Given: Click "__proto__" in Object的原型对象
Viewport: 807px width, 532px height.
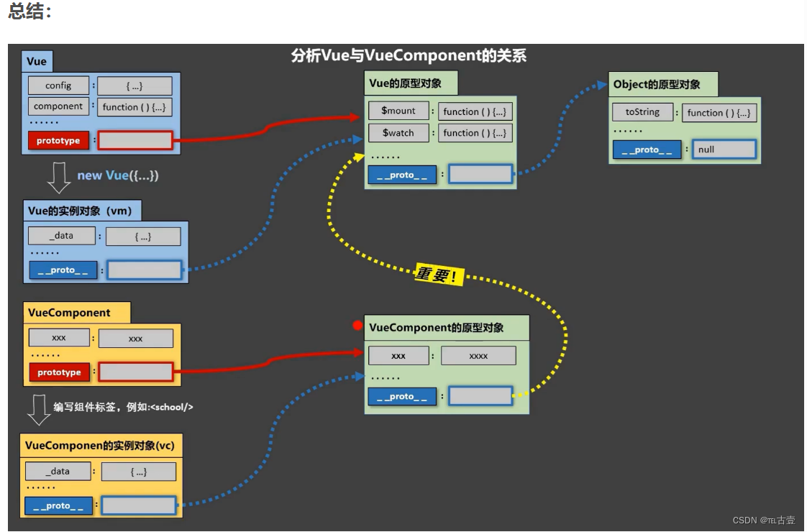Looking at the screenshot, I should pos(647,150).
